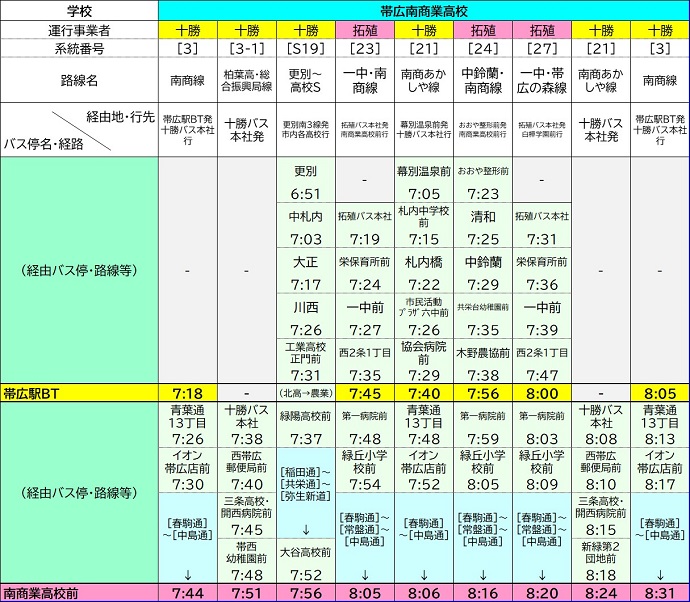Screen dimensions: 690x602
Task: Select the 札内橋 time 7:22
Action: tap(424, 285)
